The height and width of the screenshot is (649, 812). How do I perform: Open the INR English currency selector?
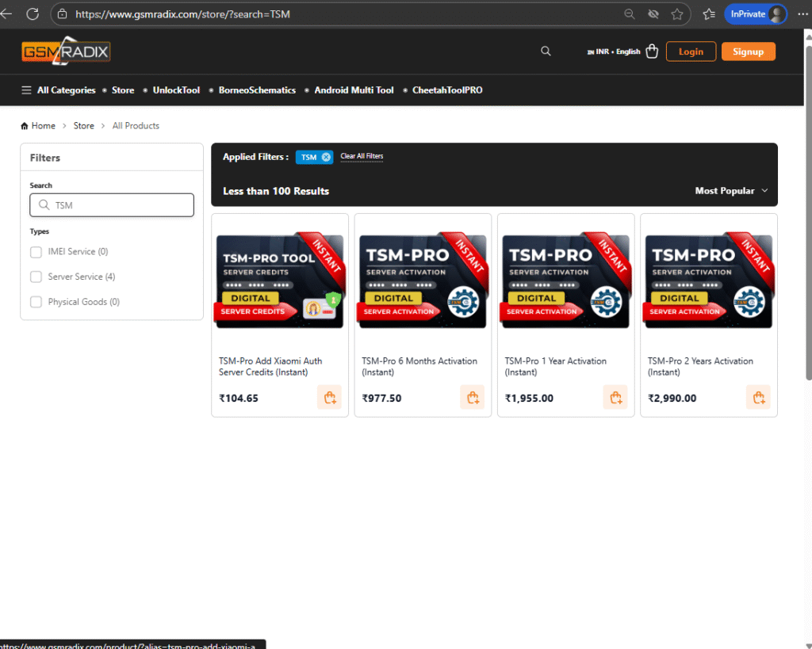pos(614,52)
